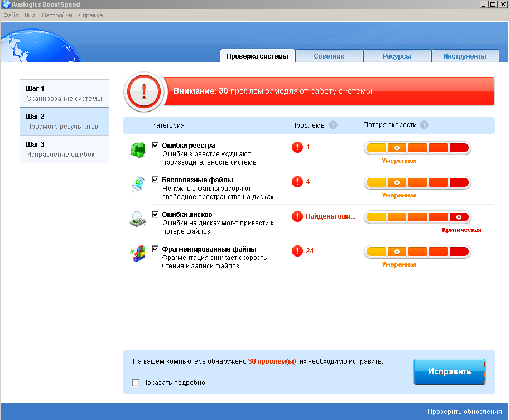Click the red '30 проблем(ы)' summary text
510x420 pixels.
tap(272, 361)
